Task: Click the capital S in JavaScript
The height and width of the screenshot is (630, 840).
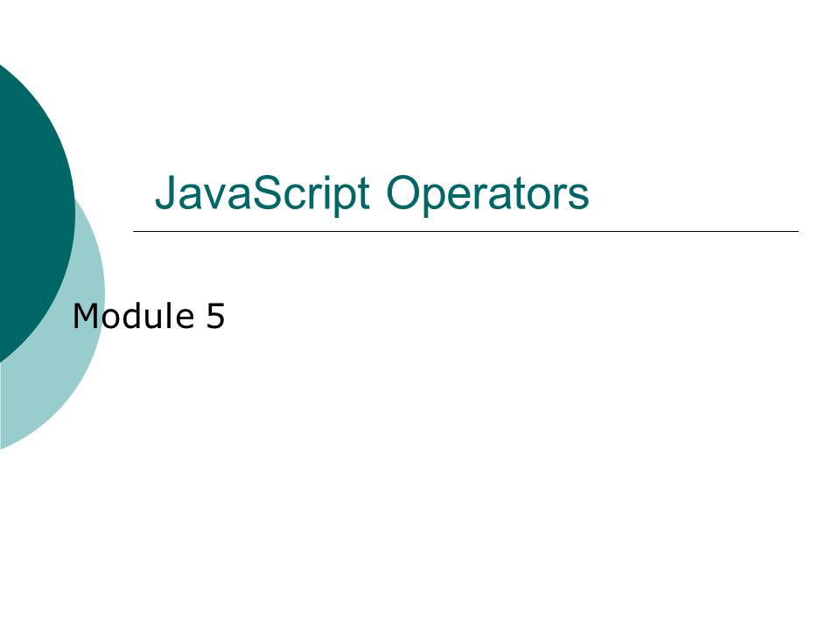Action: coord(268,192)
